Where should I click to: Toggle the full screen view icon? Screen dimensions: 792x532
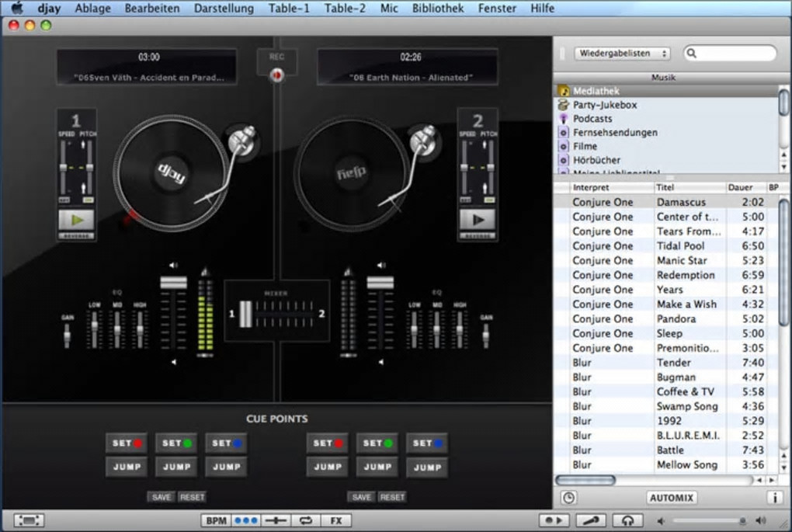click(29, 520)
